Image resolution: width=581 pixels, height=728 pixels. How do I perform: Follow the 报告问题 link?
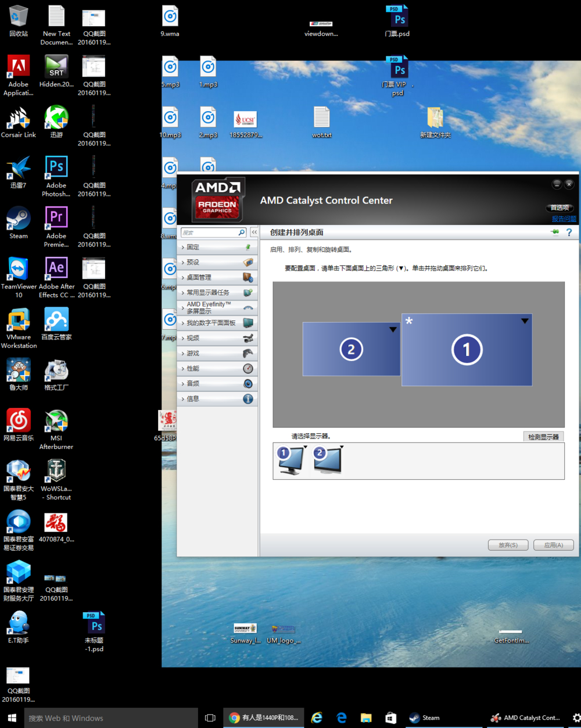click(x=564, y=219)
